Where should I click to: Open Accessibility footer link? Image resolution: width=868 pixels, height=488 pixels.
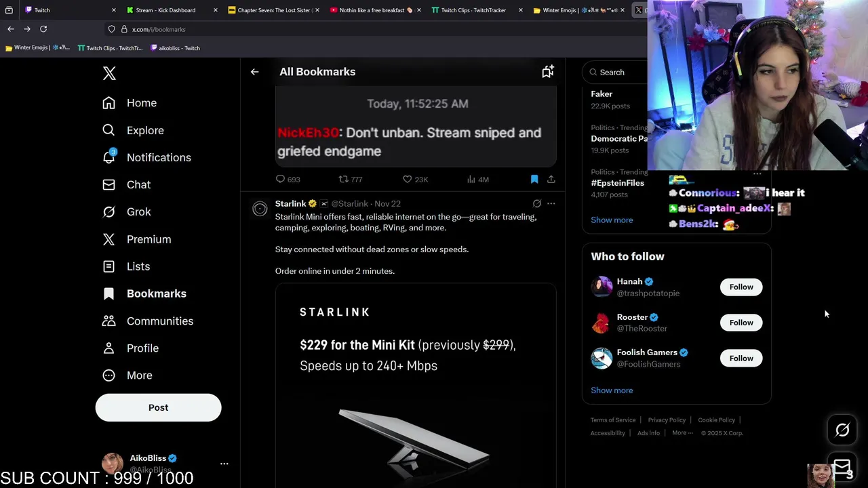pyautogui.click(x=608, y=433)
